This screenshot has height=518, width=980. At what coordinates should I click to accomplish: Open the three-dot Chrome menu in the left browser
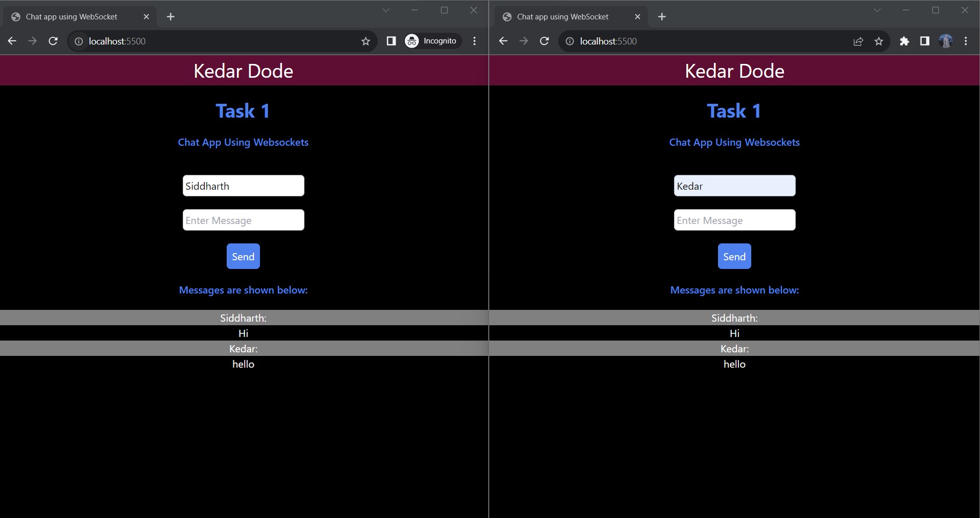click(x=474, y=41)
